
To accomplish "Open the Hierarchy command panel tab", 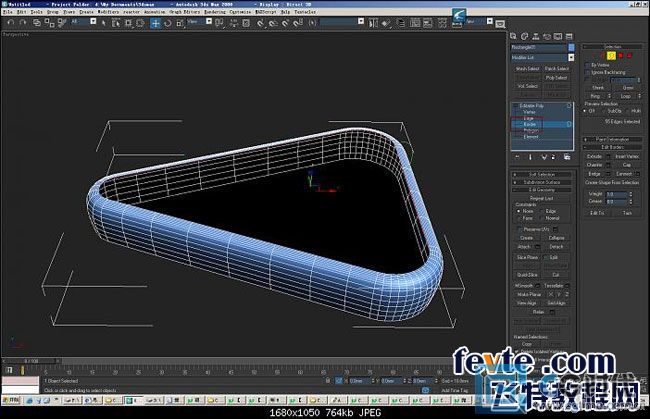I will (x=536, y=36).
